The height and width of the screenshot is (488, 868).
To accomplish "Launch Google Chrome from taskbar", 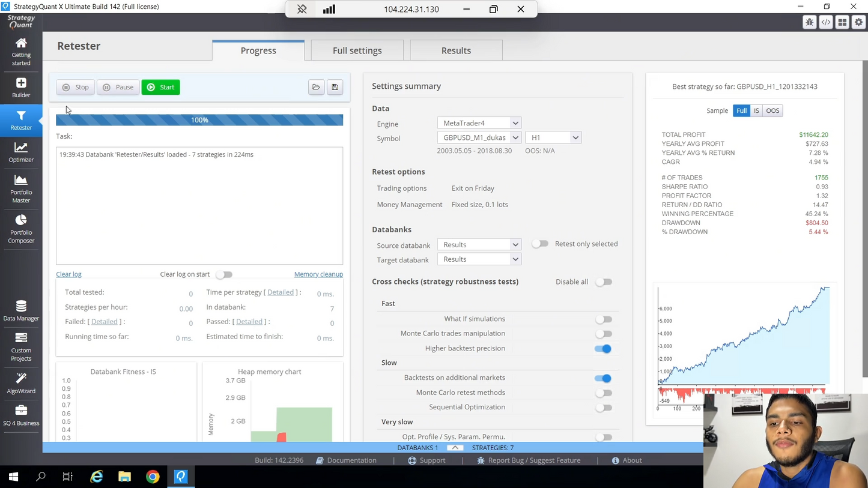I will pos(153,477).
